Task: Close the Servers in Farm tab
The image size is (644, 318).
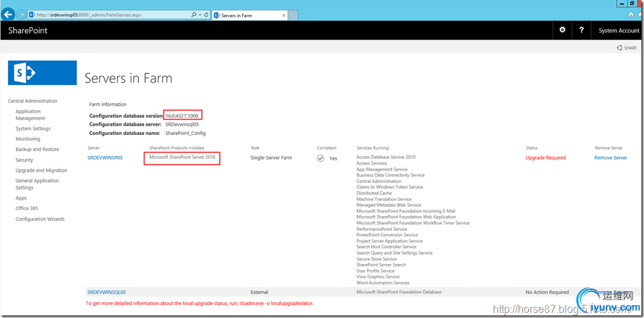Action: click(283, 15)
